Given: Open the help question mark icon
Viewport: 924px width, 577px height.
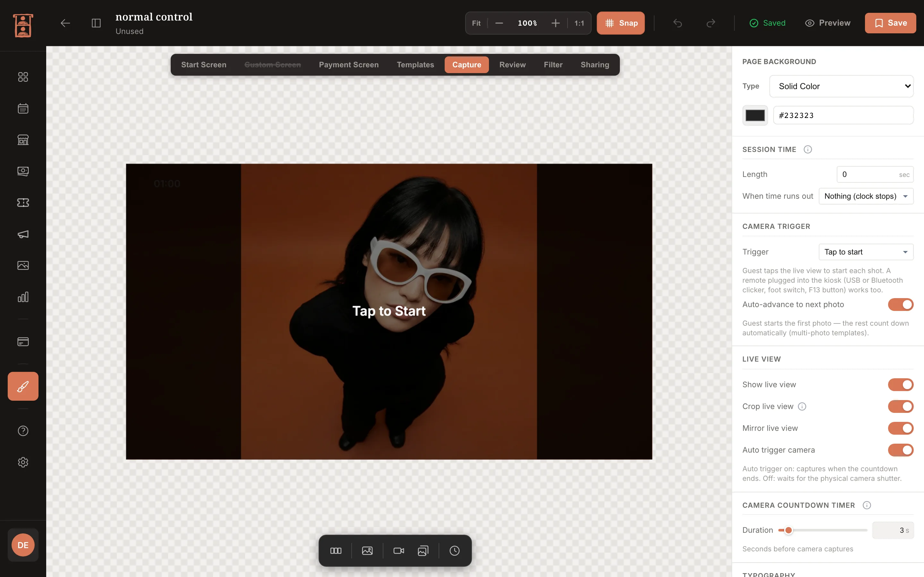Looking at the screenshot, I should pos(23,431).
